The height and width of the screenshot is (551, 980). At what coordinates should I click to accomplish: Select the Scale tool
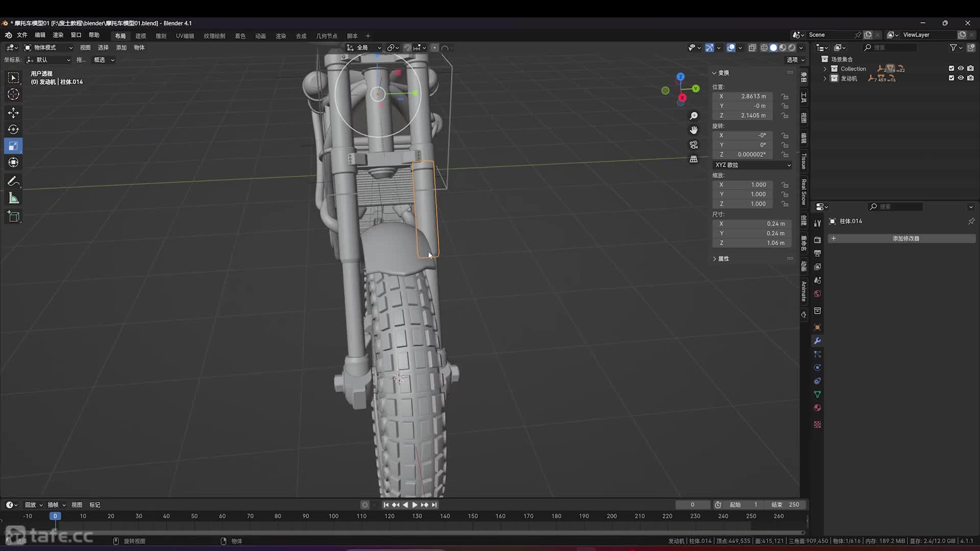coord(14,146)
